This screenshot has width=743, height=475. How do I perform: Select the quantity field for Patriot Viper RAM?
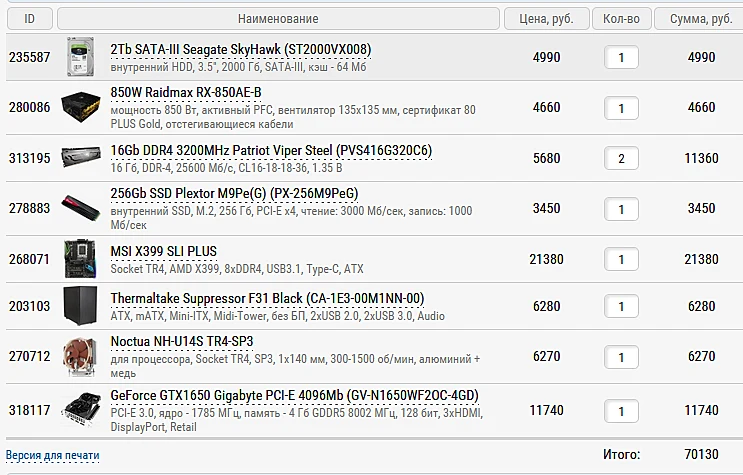click(621, 158)
